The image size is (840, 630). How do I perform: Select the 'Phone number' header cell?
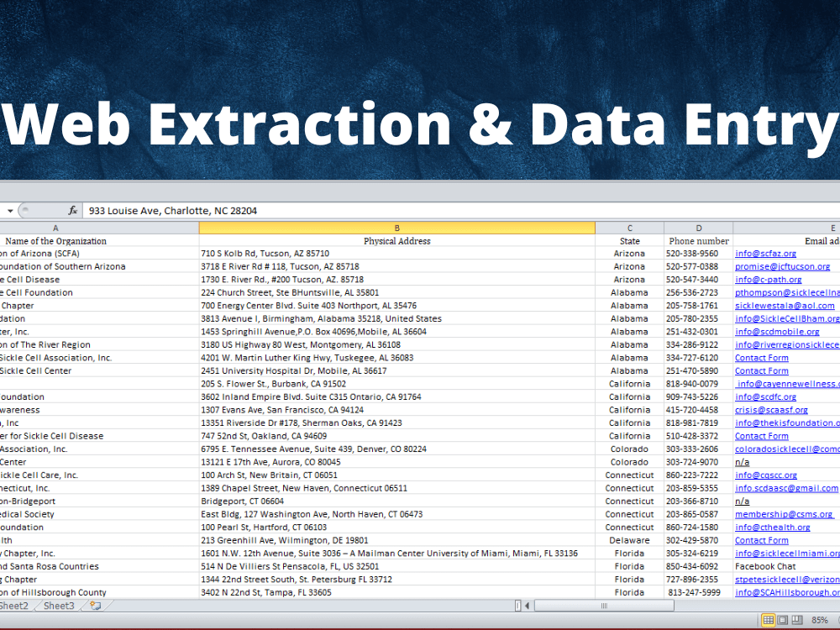pyautogui.click(x=699, y=241)
